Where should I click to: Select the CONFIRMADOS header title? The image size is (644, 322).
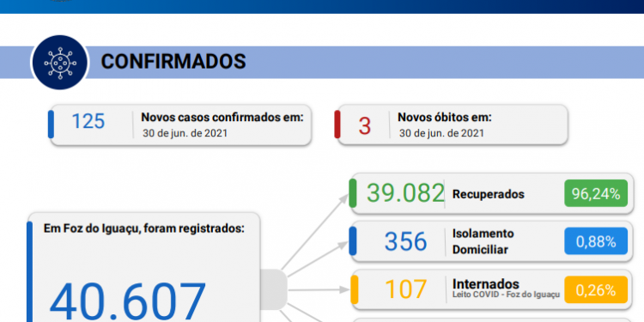pyautogui.click(x=173, y=62)
